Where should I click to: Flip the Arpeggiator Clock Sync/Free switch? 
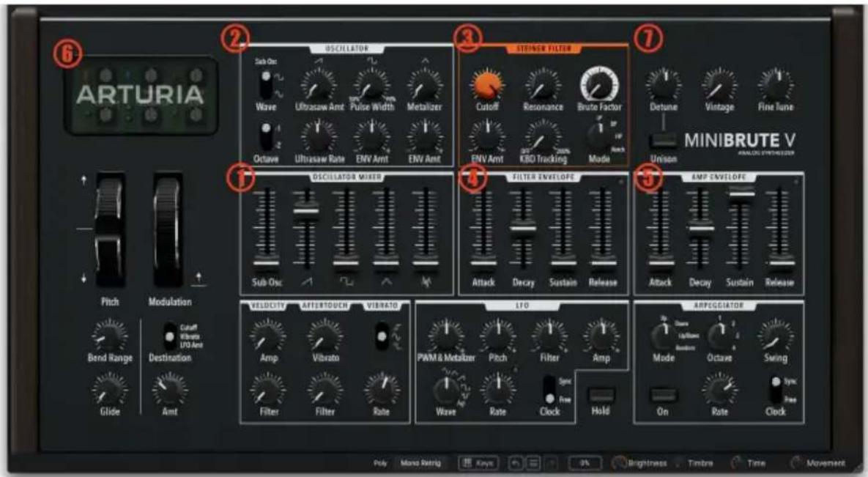776,390
